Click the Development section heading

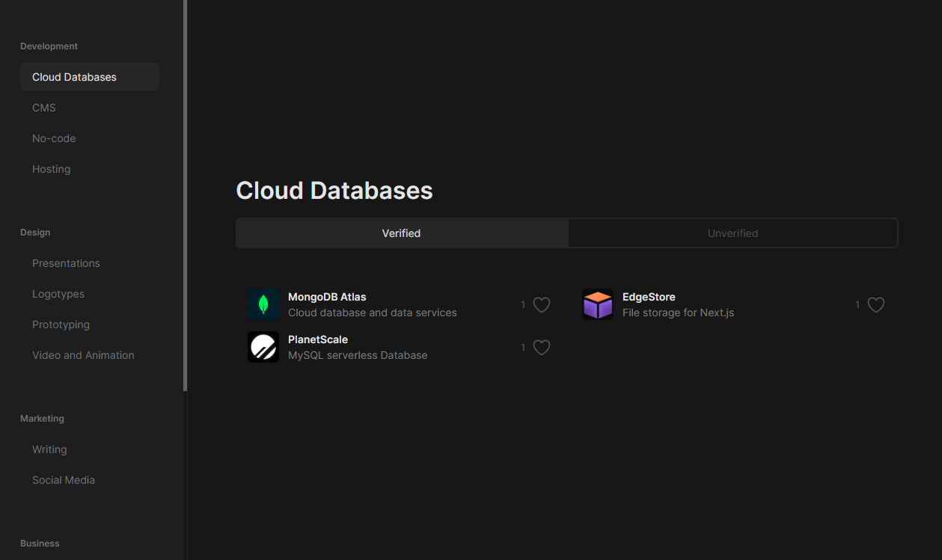[49, 46]
